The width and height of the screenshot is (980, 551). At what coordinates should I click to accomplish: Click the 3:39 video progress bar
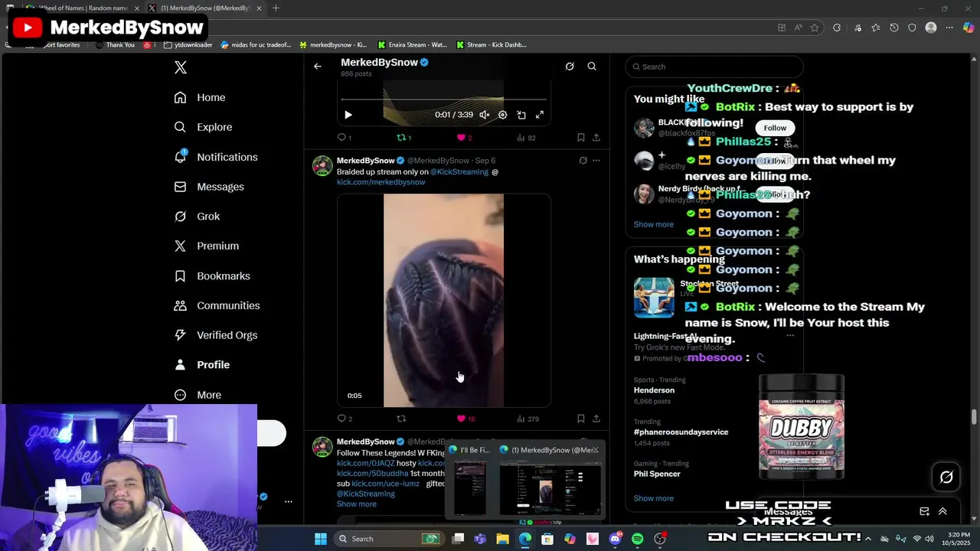tap(444, 99)
